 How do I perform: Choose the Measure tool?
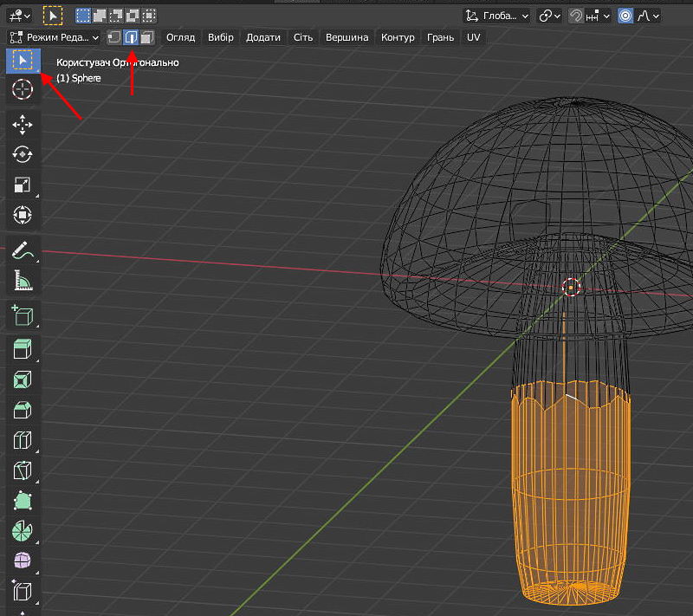point(23,280)
